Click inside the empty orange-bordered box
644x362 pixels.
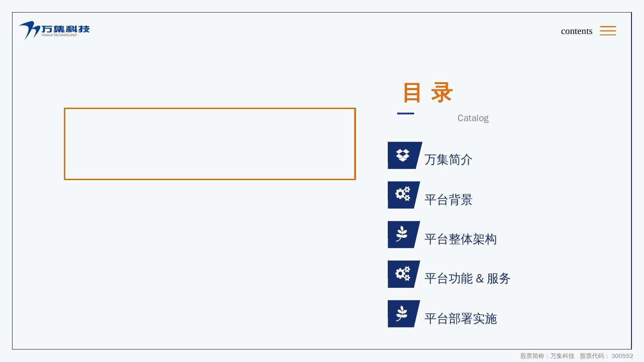210,143
